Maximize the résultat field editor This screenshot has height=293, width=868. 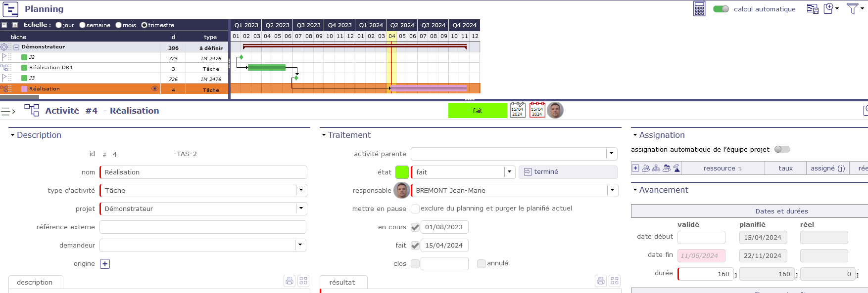coord(615,281)
